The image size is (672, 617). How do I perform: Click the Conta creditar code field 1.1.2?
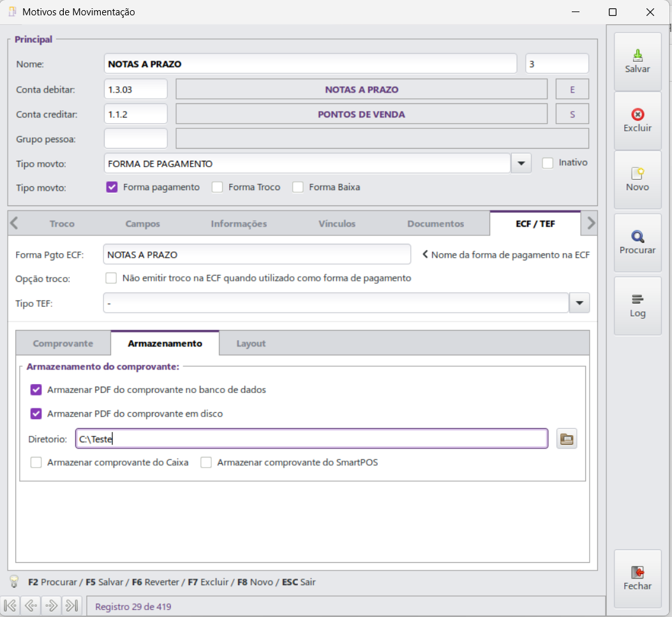[x=135, y=114]
